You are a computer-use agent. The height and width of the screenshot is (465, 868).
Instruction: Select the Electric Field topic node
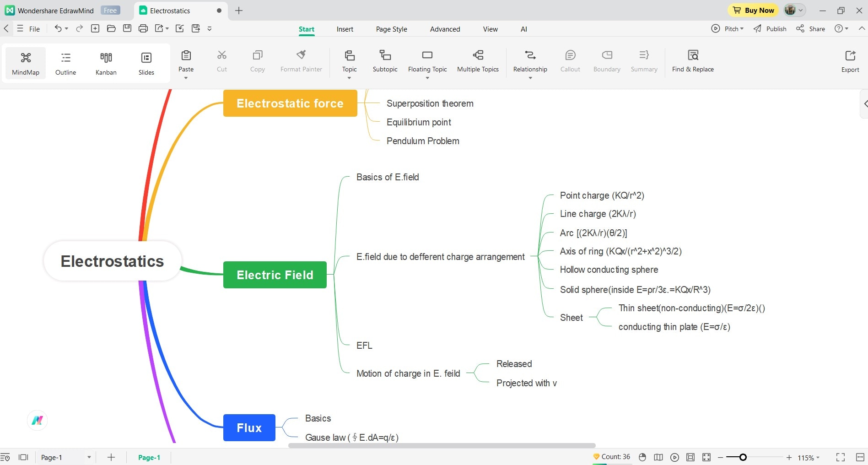275,275
